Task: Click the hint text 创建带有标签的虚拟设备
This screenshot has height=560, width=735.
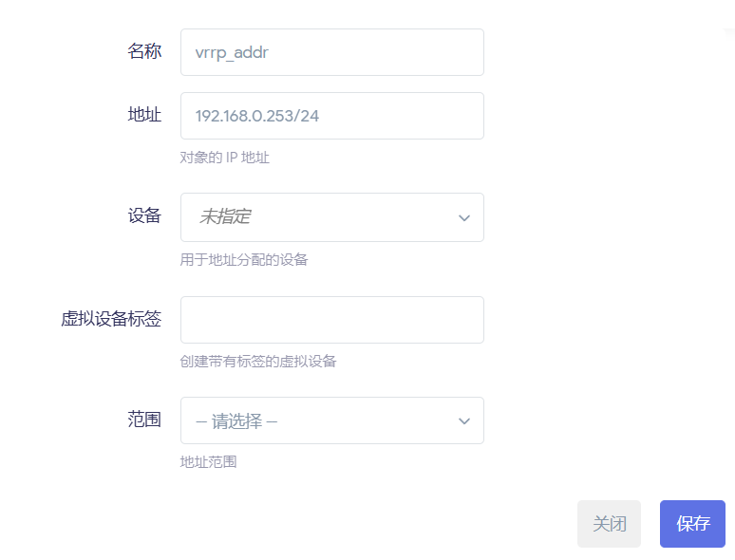Action: [258, 362]
